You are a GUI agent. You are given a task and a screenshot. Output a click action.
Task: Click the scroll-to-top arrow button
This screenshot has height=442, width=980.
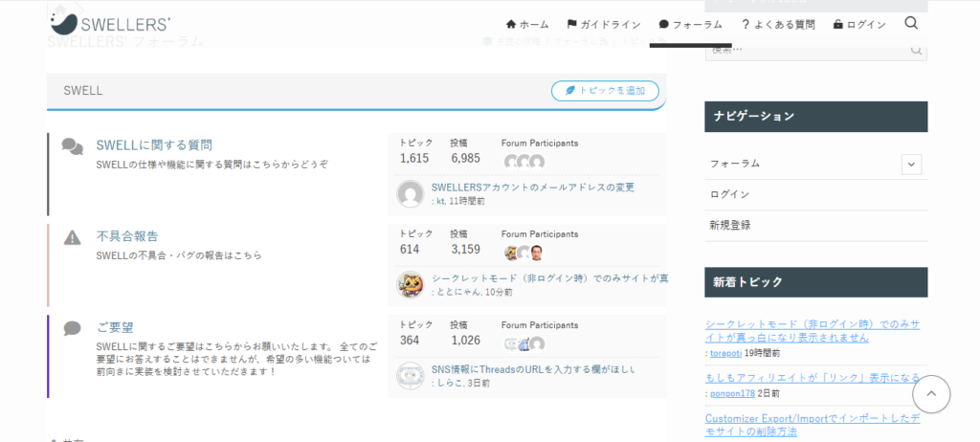pyautogui.click(x=930, y=394)
